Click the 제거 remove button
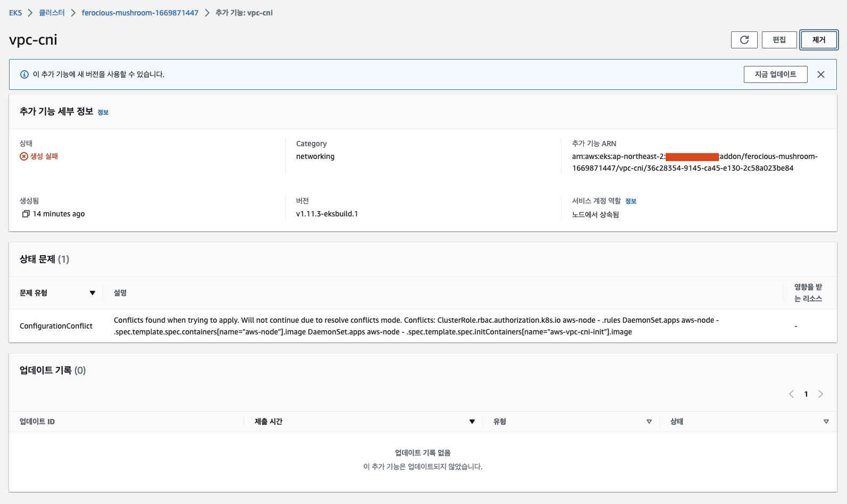Screen dimensions: 847x504 tap(819, 40)
